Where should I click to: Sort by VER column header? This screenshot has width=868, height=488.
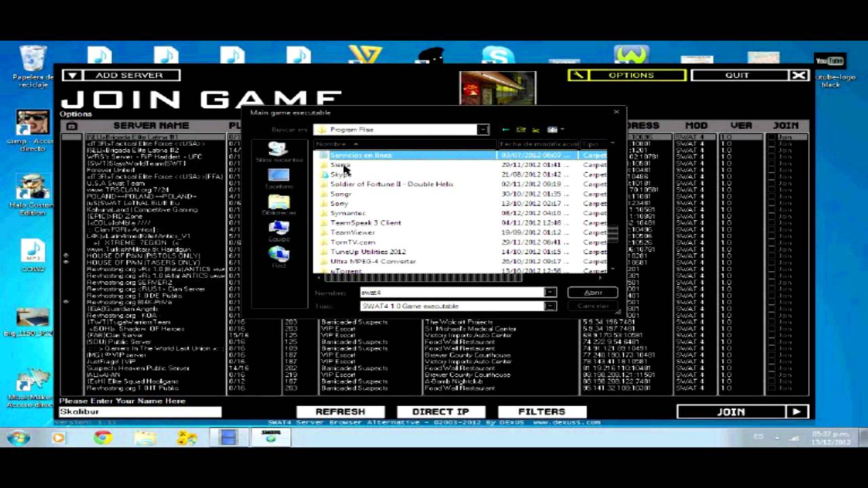click(x=741, y=125)
